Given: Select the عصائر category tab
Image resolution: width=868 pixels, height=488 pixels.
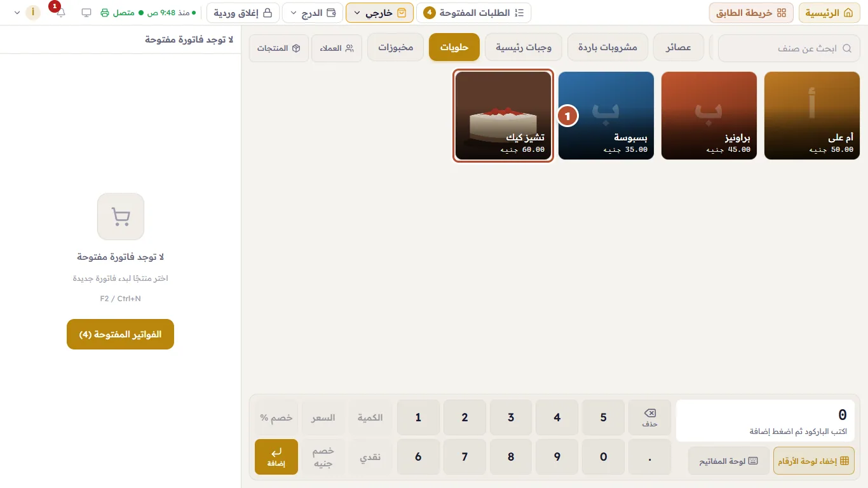Looking at the screenshot, I should tap(679, 48).
